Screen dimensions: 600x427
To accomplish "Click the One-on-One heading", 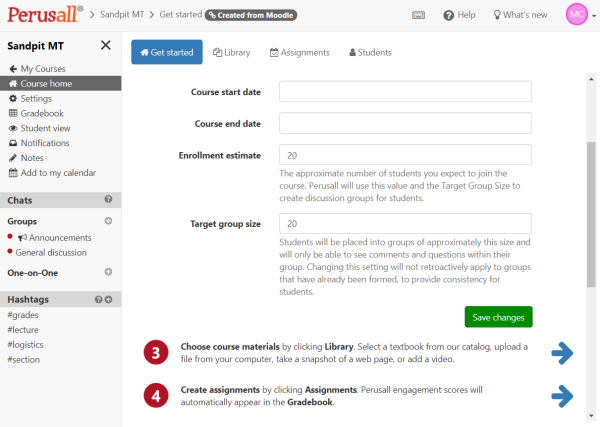I will [x=33, y=273].
